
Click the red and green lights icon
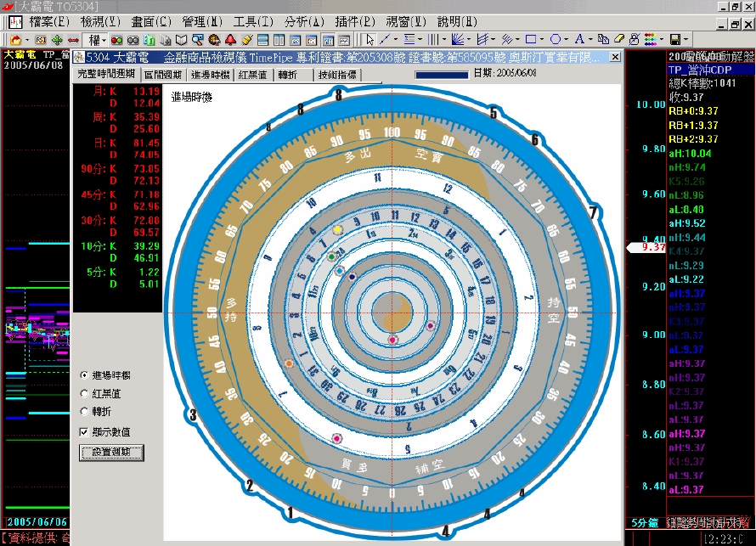pyautogui.click(x=116, y=40)
